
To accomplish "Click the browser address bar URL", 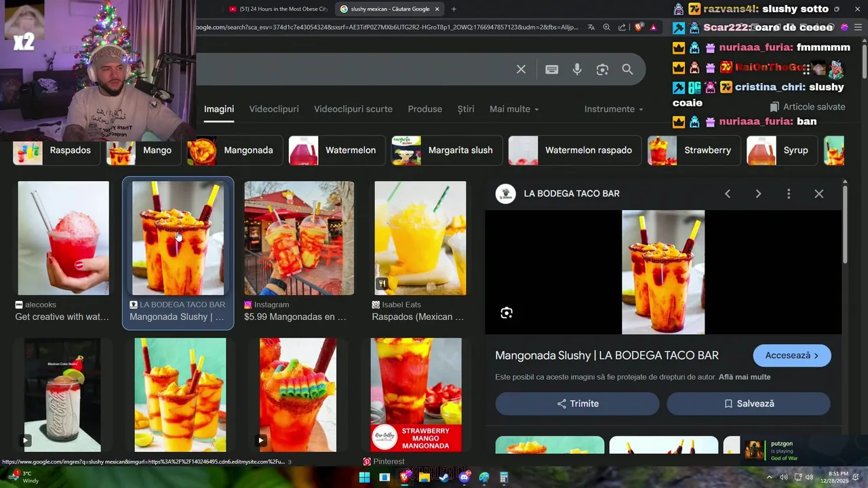I will click(x=387, y=27).
